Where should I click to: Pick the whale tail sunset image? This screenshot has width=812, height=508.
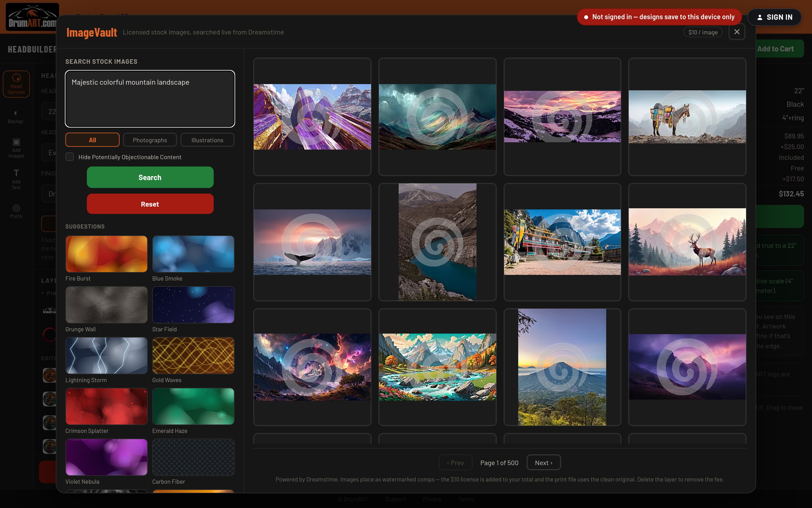(x=312, y=242)
